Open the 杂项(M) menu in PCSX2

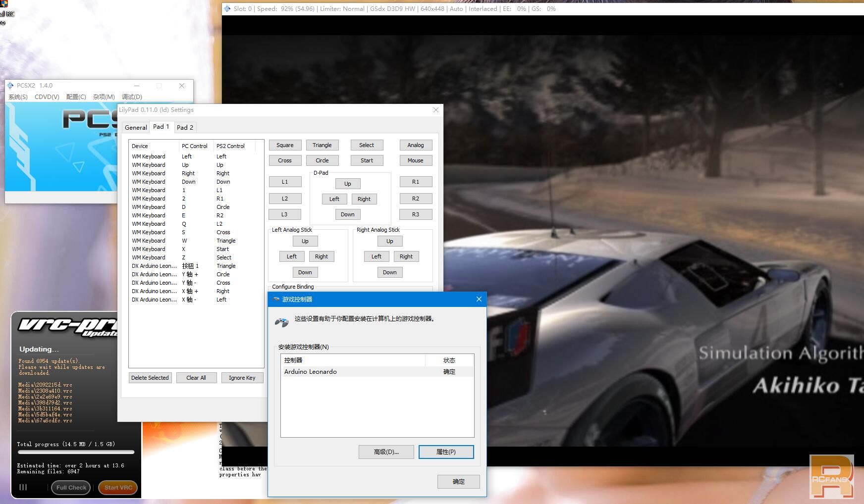coord(104,97)
